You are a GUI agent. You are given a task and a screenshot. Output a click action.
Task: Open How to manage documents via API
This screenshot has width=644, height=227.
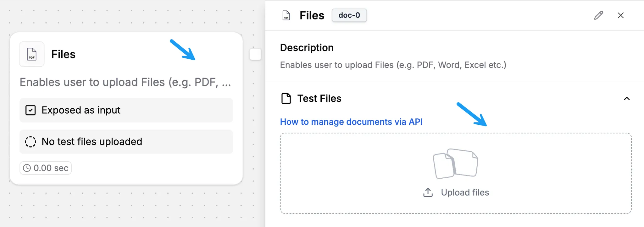point(351,122)
